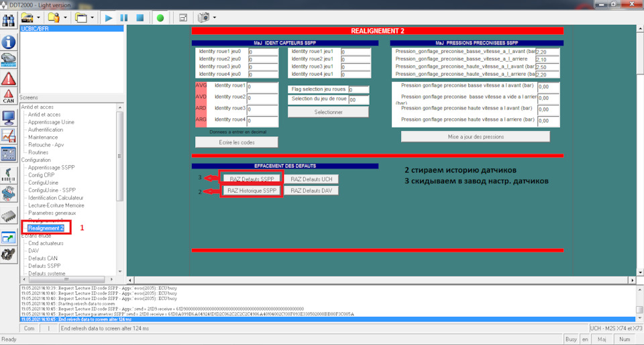Open Maintenance screen in tree
The width and height of the screenshot is (644, 345).
(43, 137)
